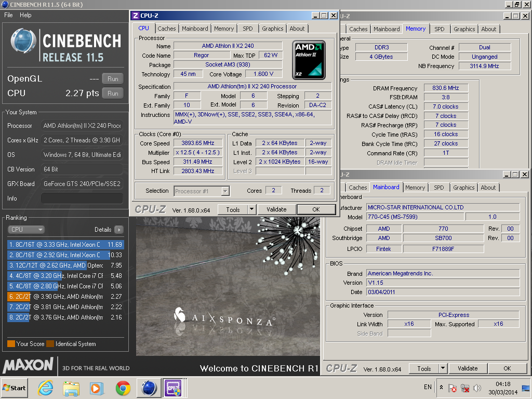
Task: Run the OpenGL benchmark
Action: [x=113, y=79]
